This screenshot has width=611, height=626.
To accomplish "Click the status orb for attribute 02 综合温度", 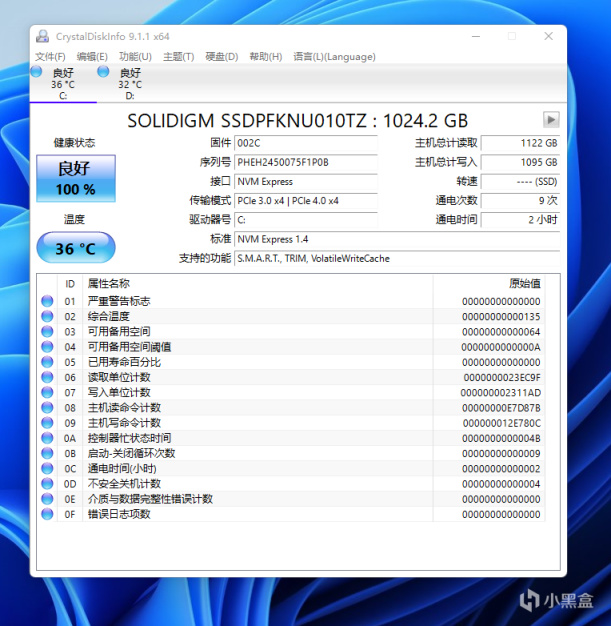I will pos(47,316).
